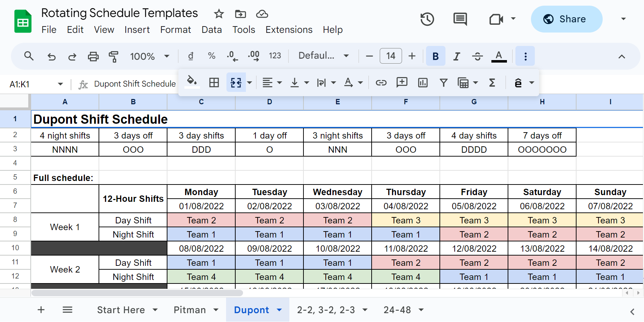
Task: Toggle strikethrough formatting
Action: (x=478, y=56)
